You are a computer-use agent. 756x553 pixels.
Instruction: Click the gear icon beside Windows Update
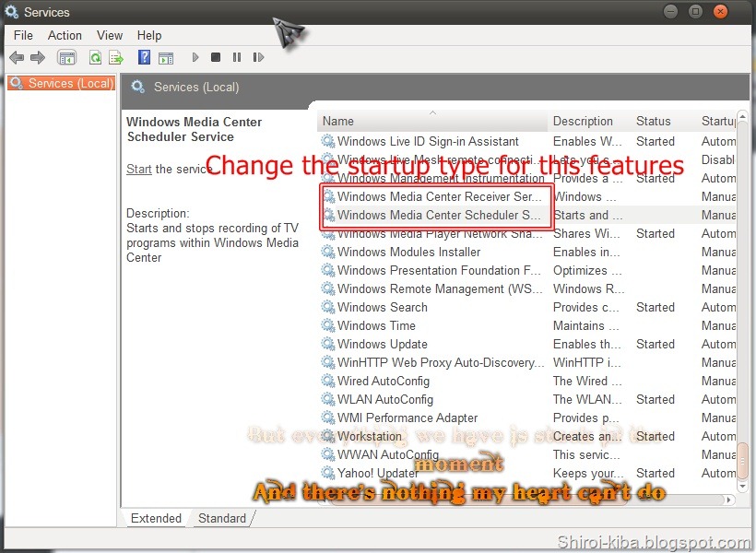(328, 344)
